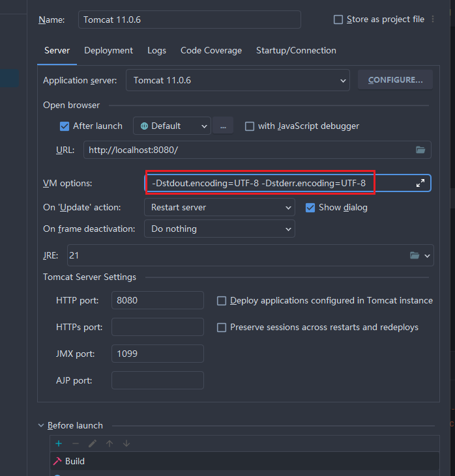Edit the selected Before launch task

click(93, 443)
